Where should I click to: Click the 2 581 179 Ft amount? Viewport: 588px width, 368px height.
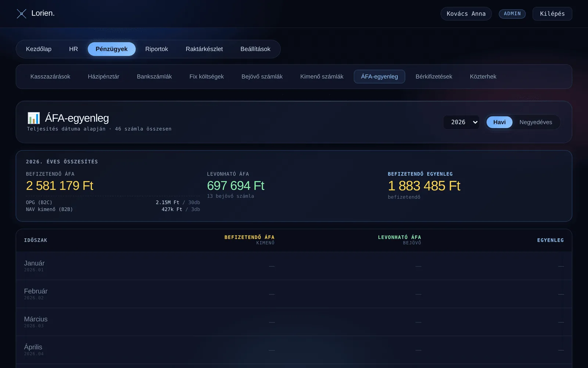coord(60,185)
